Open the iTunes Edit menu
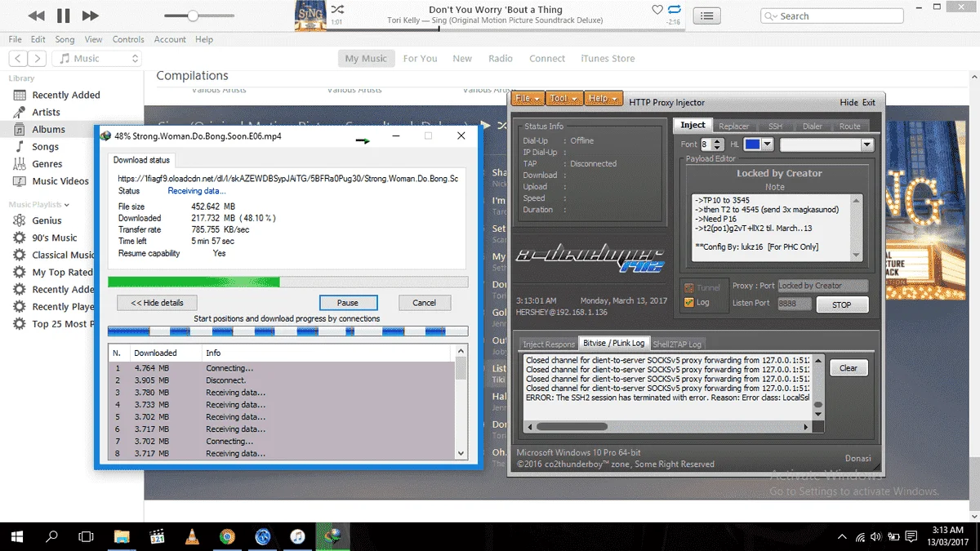This screenshot has width=980, height=551. point(38,39)
